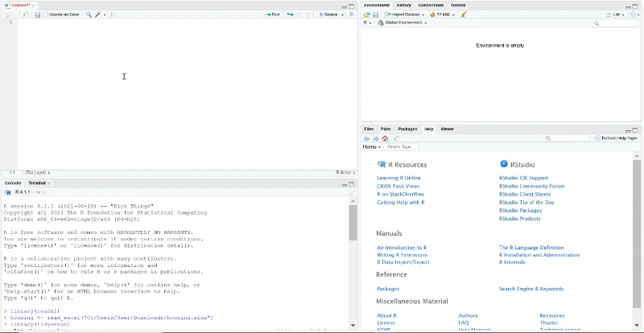Viewport: 644px width, 333px height.
Task: Open the R Script file type dropdown
Action: (x=345, y=173)
